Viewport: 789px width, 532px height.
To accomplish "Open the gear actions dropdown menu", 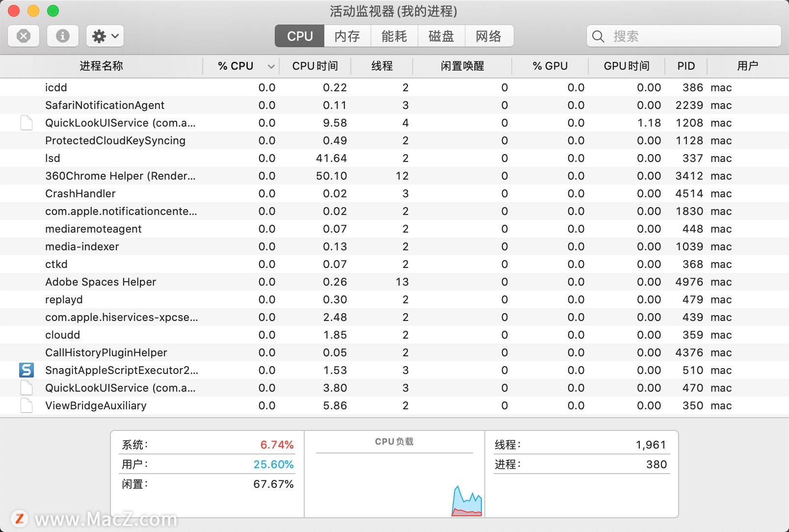I will click(x=105, y=36).
